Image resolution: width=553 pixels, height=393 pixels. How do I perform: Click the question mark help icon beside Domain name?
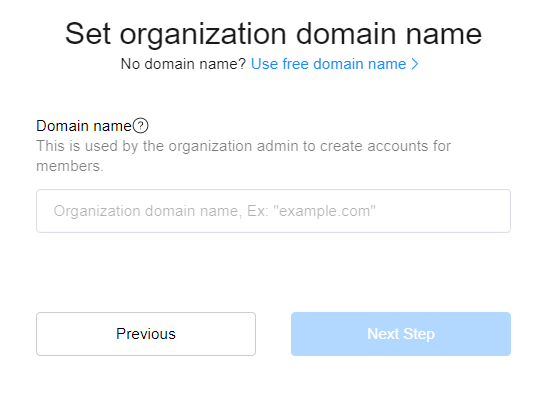point(140,126)
